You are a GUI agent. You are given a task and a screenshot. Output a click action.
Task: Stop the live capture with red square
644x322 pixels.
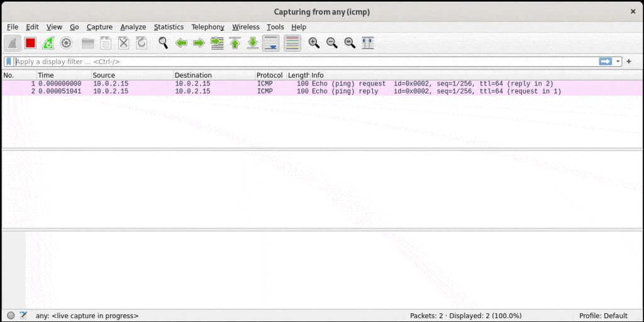pos(30,43)
